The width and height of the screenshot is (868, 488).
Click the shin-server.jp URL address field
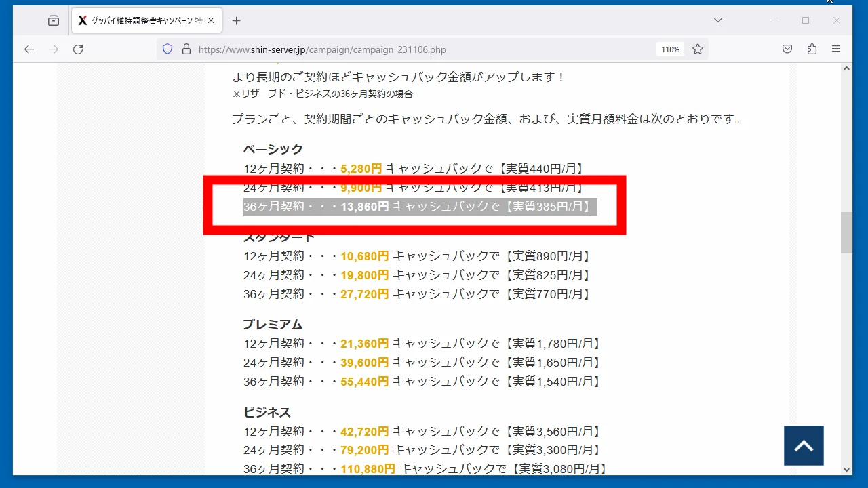pyautogui.click(x=407, y=49)
